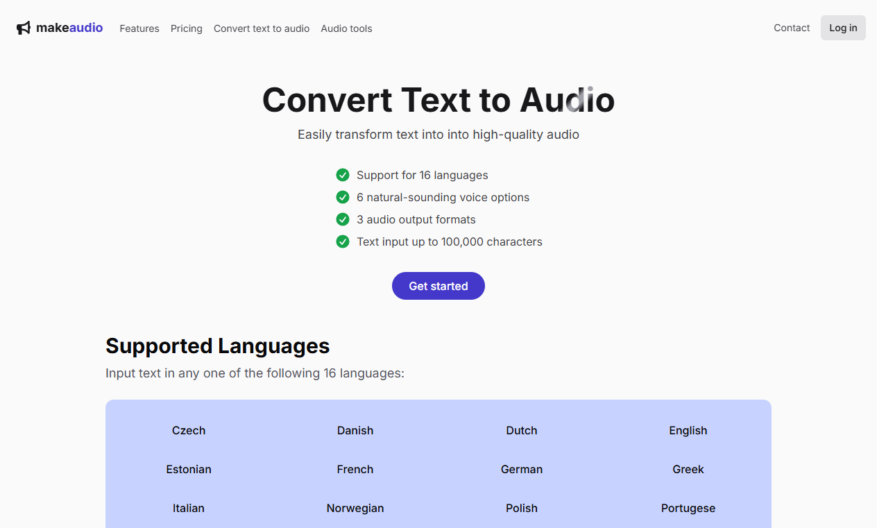Select Estonian in the languages grid
This screenshot has width=877, height=528.
click(x=188, y=469)
